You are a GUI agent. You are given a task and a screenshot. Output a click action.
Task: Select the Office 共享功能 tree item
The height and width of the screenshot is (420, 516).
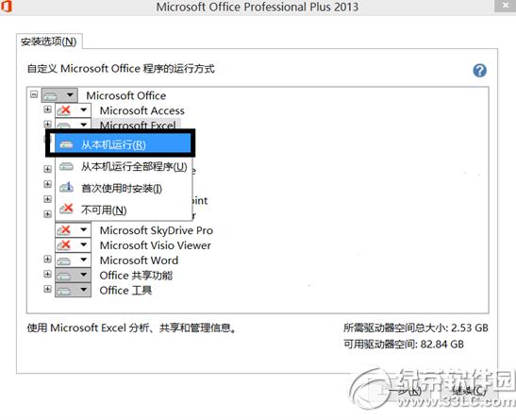point(136,276)
